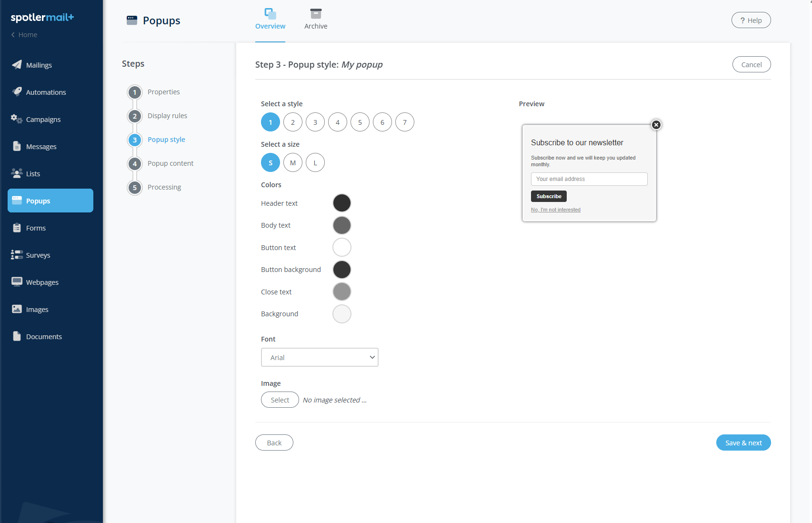Open the Mailings paper-plane icon
Image resolution: width=812 pixels, height=523 pixels.
click(x=17, y=65)
